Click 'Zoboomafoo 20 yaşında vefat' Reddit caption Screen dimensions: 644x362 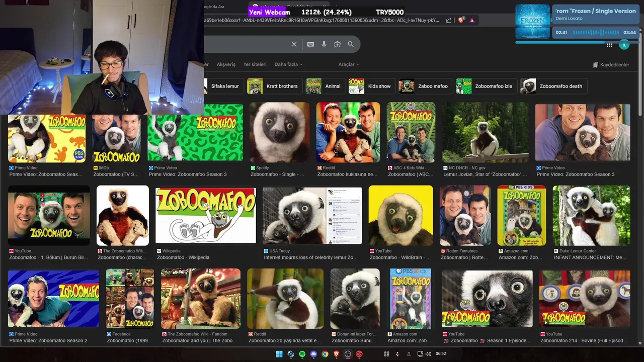point(285,341)
